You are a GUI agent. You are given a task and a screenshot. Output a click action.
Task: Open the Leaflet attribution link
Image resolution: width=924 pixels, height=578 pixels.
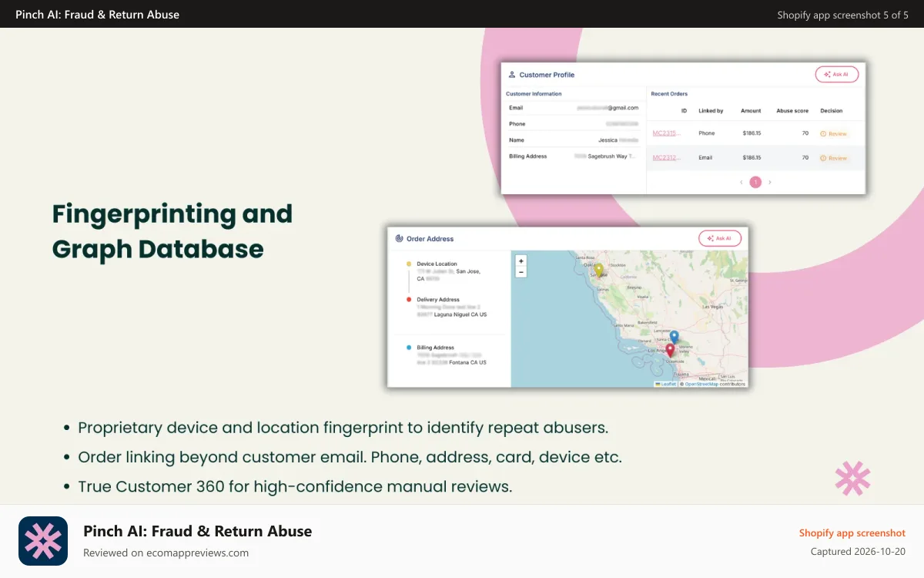pyautogui.click(x=665, y=384)
